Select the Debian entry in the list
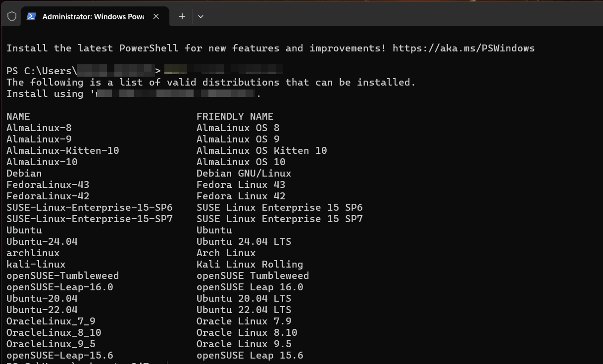 (24, 173)
